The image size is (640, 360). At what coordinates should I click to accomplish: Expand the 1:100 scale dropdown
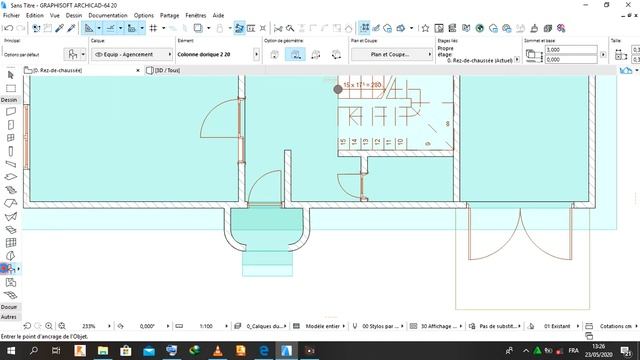(x=226, y=326)
